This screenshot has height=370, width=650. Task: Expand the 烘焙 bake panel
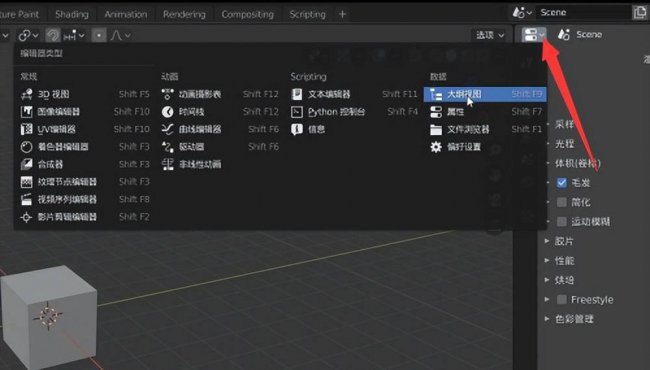[x=547, y=280]
